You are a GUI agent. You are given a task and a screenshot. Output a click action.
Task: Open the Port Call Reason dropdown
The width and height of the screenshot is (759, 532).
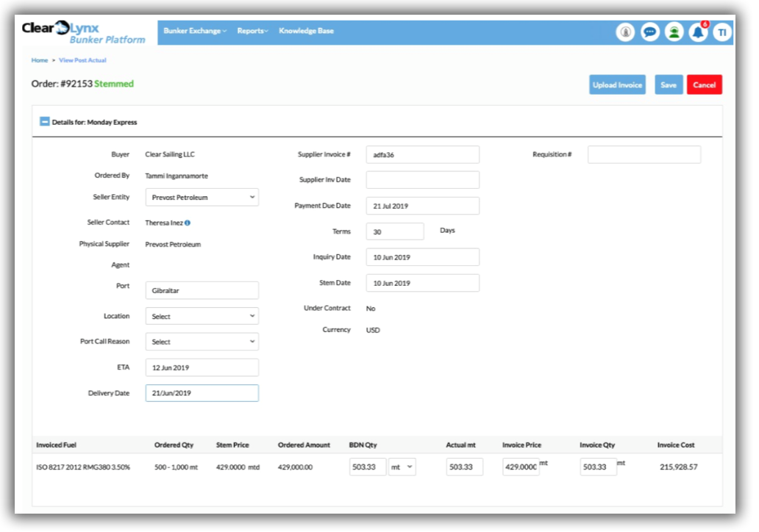(x=202, y=342)
